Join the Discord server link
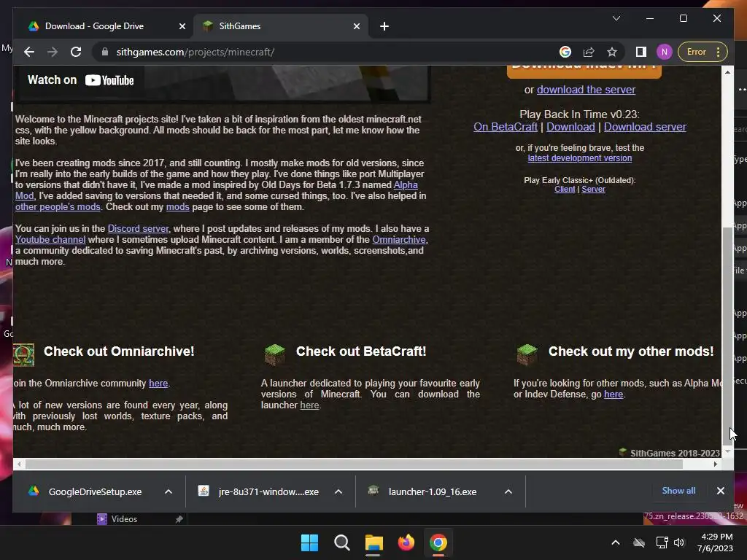 [x=138, y=228]
